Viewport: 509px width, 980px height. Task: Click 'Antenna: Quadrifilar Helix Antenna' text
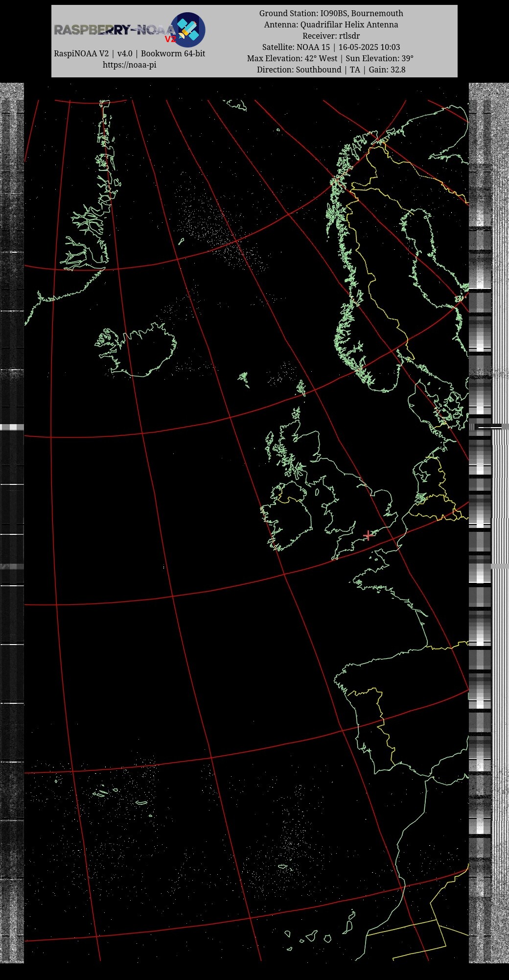(x=331, y=24)
